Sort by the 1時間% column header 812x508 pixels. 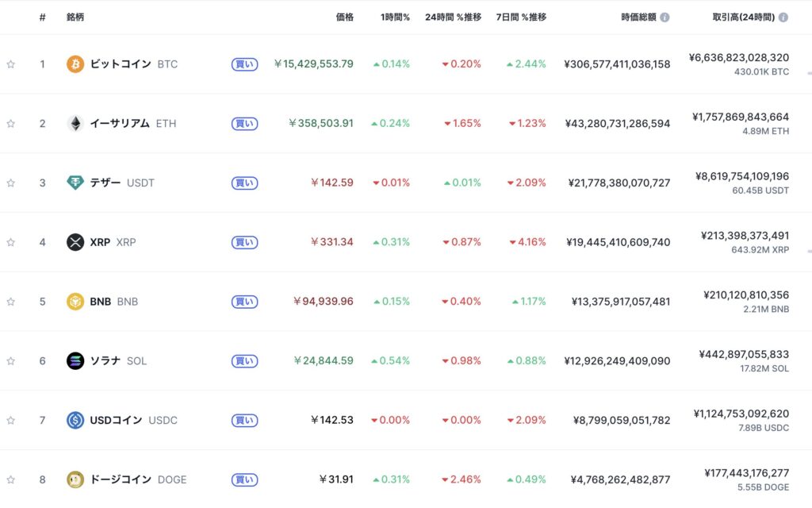tap(395, 17)
